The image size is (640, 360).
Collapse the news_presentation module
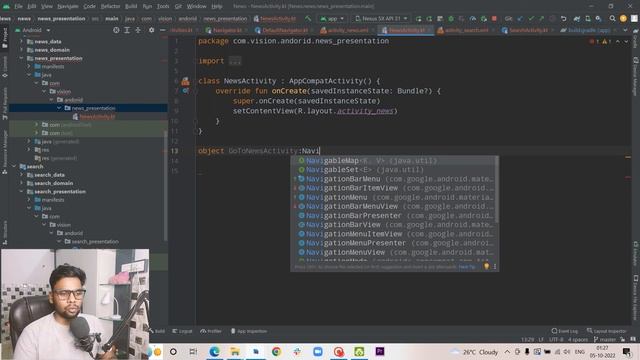point(22,58)
